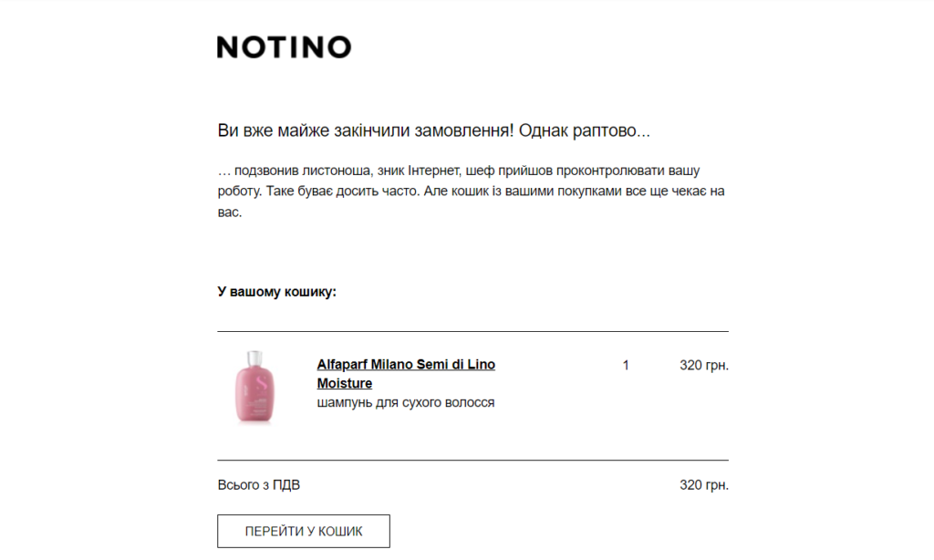This screenshot has height=560, width=934.
Task: Click the final O of the NOTINO logo
Action: tap(339, 47)
